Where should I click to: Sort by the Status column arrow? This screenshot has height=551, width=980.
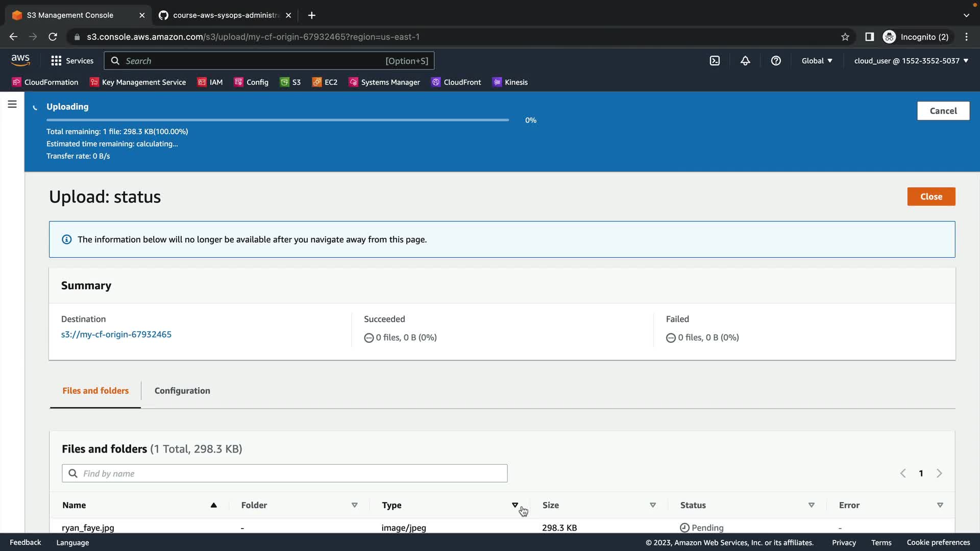pyautogui.click(x=811, y=505)
